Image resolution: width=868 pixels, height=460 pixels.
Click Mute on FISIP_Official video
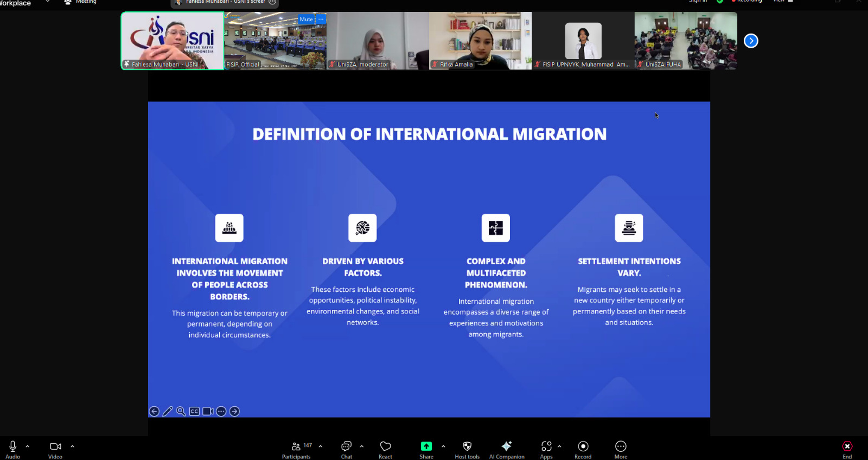307,19
